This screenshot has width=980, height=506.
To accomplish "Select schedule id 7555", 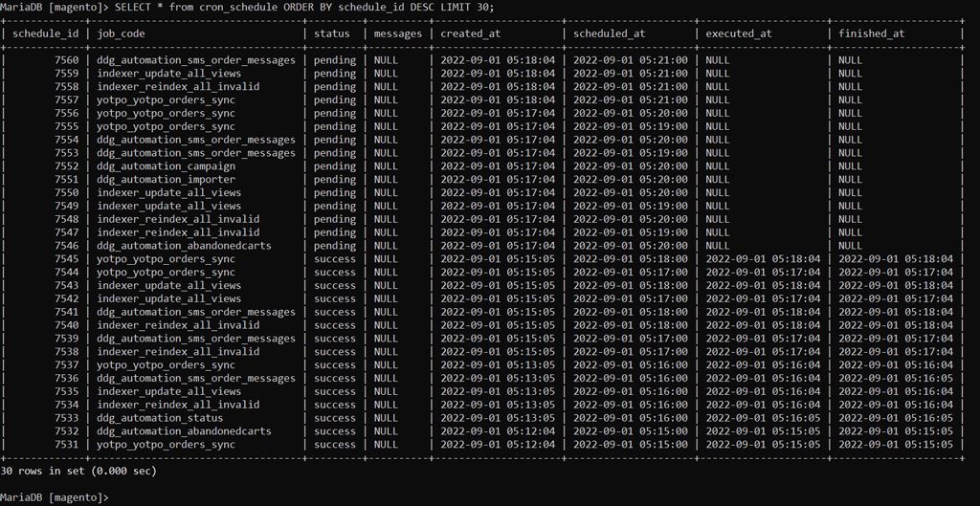I will click(x=67, y=127).
